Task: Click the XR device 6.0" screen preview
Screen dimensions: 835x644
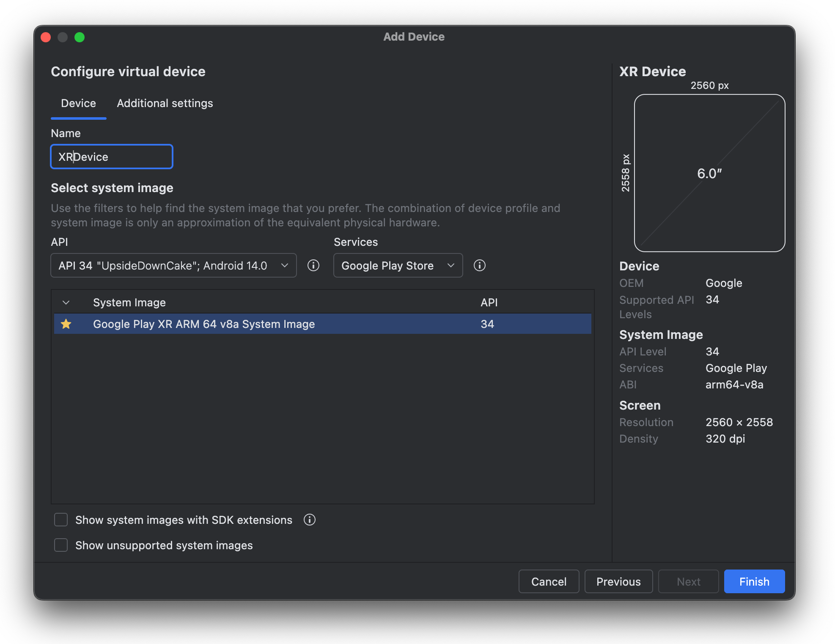Action: click(x=709, y=173)
